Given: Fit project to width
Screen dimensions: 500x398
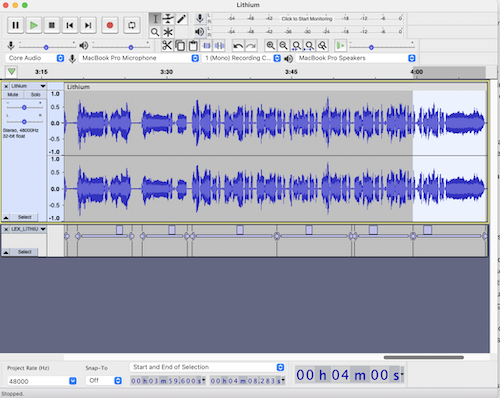Looking at the screenshot, I should 309,45.
